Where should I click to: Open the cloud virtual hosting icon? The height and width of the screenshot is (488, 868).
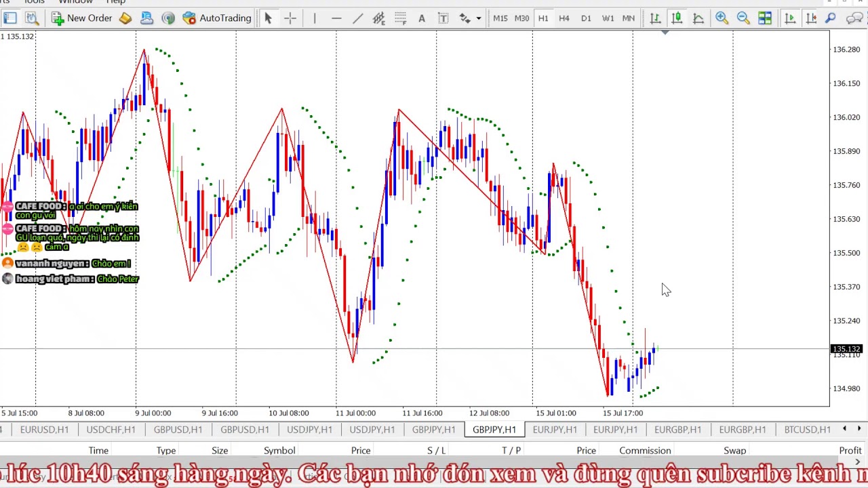[146, 18]
